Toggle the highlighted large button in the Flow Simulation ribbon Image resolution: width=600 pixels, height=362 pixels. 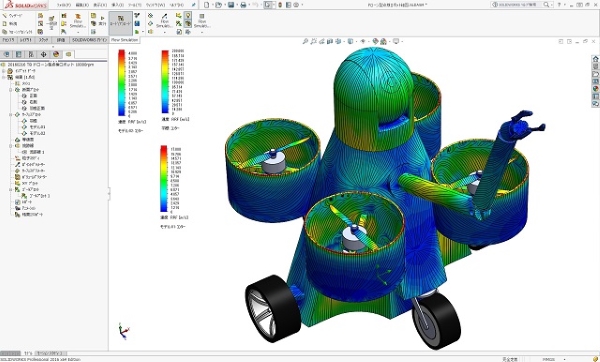(x=121, y=22)
